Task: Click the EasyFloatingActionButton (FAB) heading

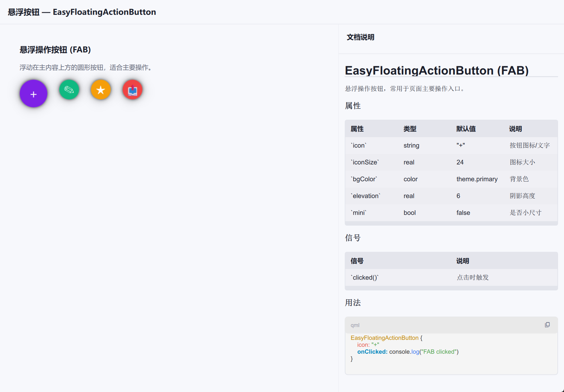Action: (x=437, y=71)
